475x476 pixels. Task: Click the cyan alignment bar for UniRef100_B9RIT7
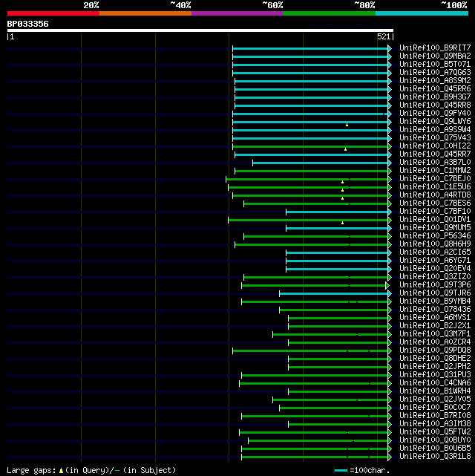point(310,48)
